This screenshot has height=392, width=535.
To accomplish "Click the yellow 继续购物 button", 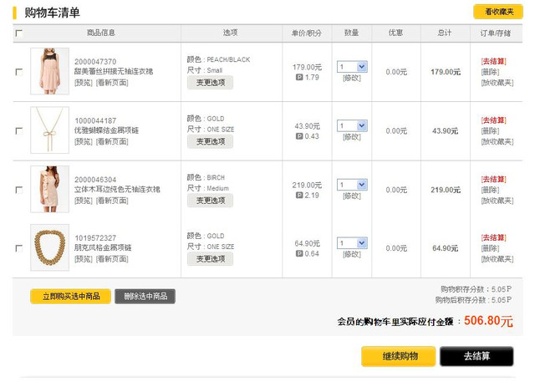I will pos(399,357).
